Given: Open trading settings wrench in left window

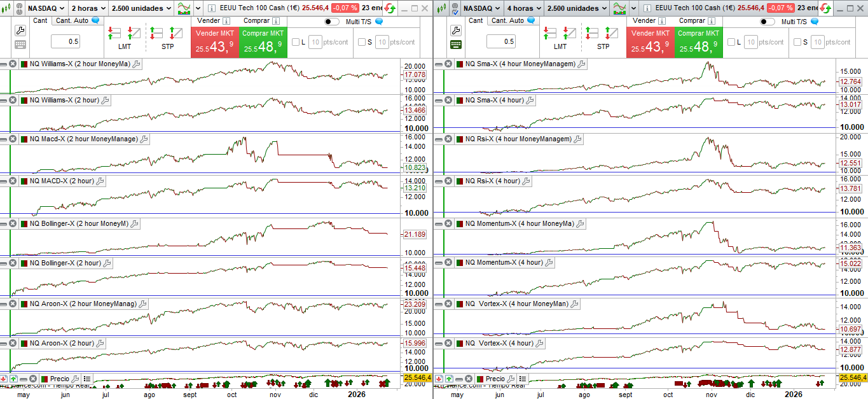Looking at the screenshot, I should (x=20, y=31).
